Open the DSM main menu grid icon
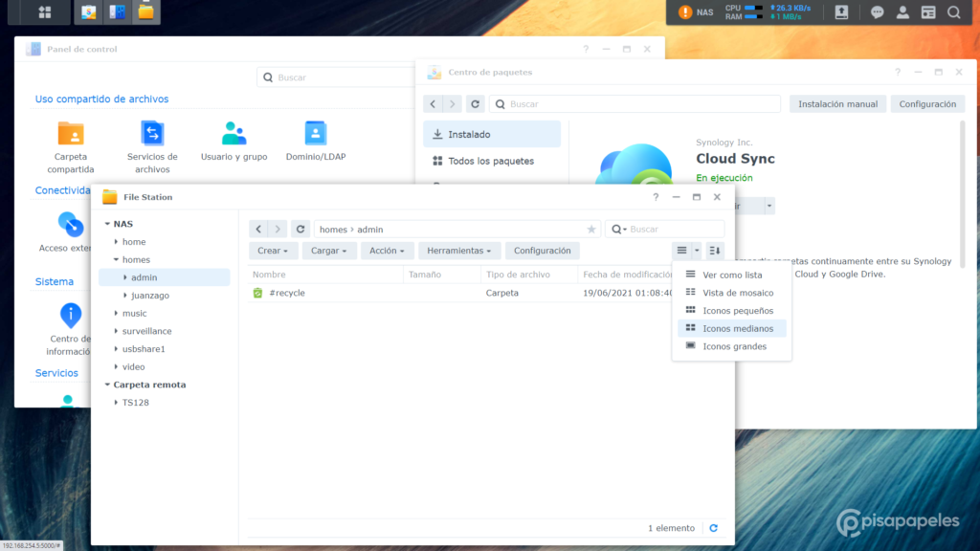 pyautogui.click(x=45, y=12)
